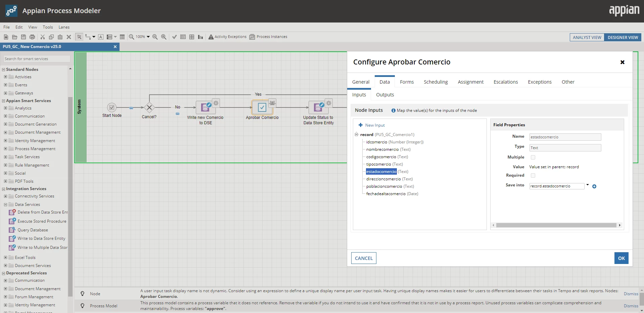Image resolution: width=644 pixels, height=313 pixels.
Task: Open Process Instances
Action: click(x=268, y=37)
